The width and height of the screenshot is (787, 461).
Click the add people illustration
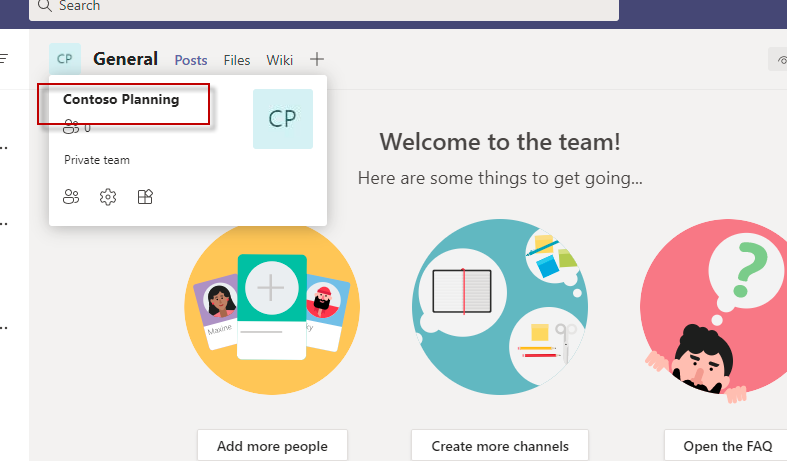(272, 307)
